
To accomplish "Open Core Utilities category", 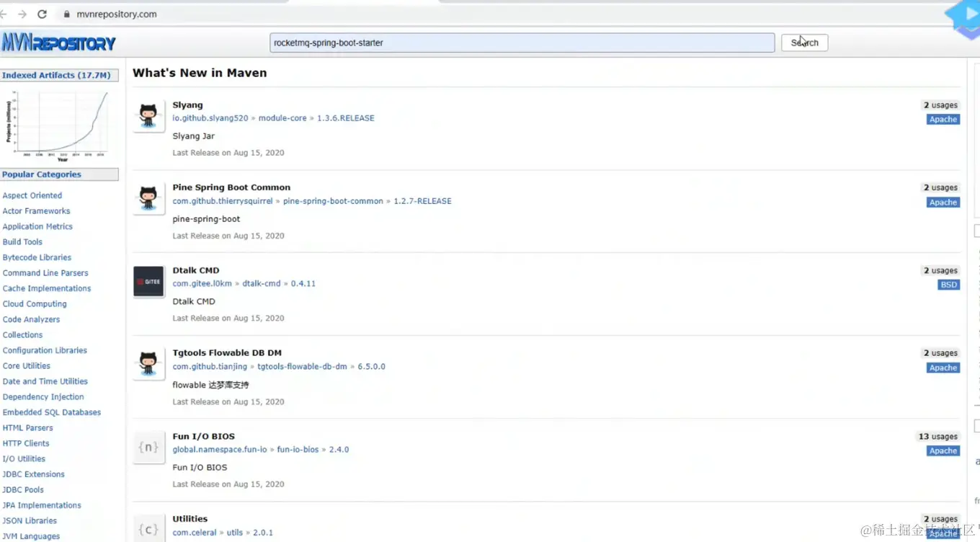I will pos(27,366).
